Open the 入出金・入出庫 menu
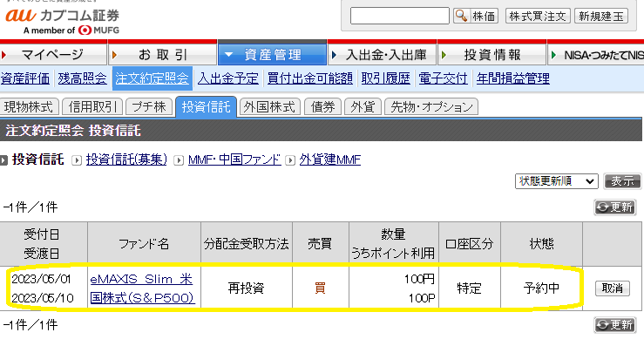 pos(383,53)
